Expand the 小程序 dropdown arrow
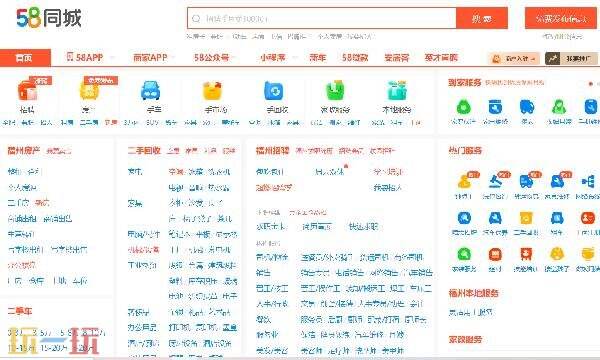The height and width of the screenshot is (360, 600). [x=295, y=58]
